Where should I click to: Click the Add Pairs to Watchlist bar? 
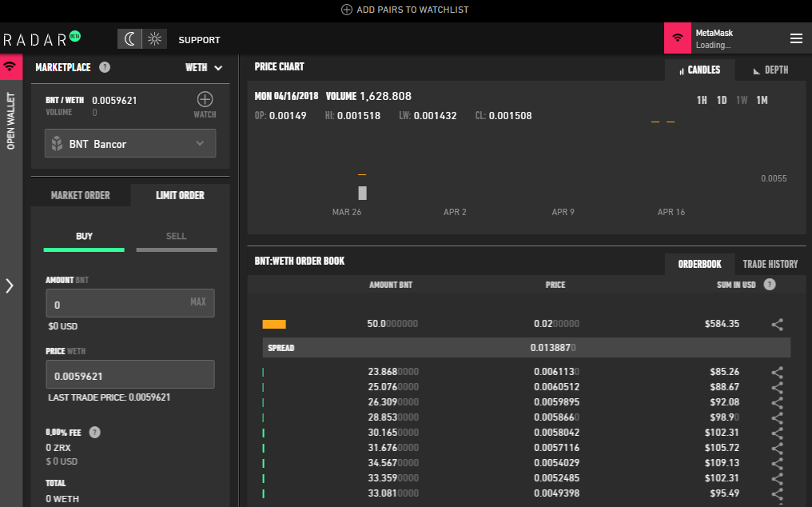[x=405, y=10]
